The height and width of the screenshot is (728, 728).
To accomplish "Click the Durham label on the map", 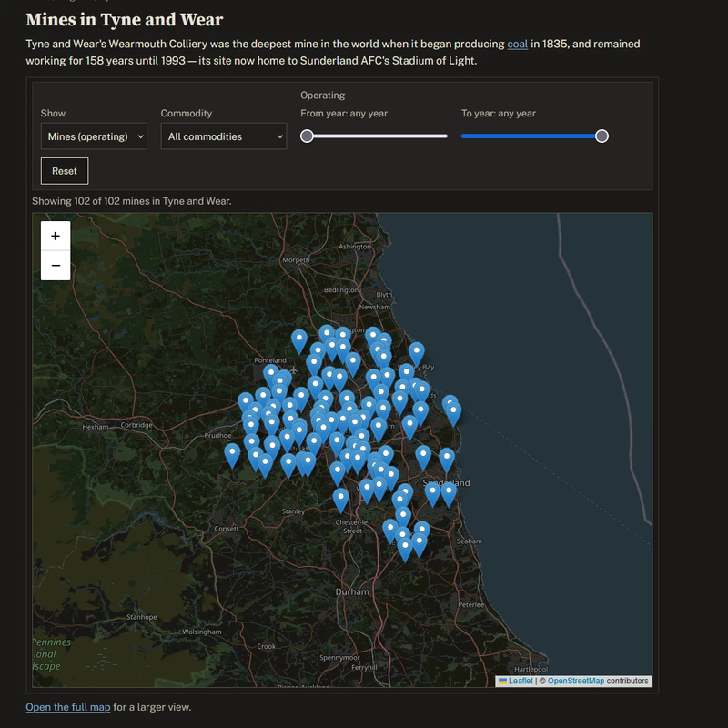I will click(x=352, y=592).
